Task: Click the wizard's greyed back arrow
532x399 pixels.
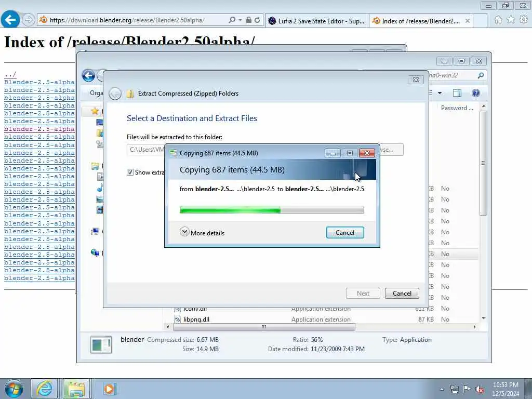Action: tap(115, 94)
